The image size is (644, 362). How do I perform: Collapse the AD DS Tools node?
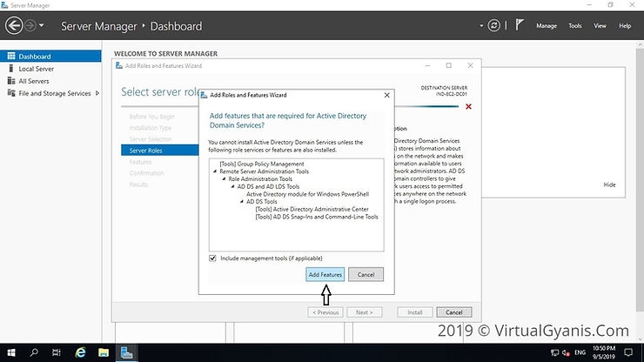click(x=242, y=202)
